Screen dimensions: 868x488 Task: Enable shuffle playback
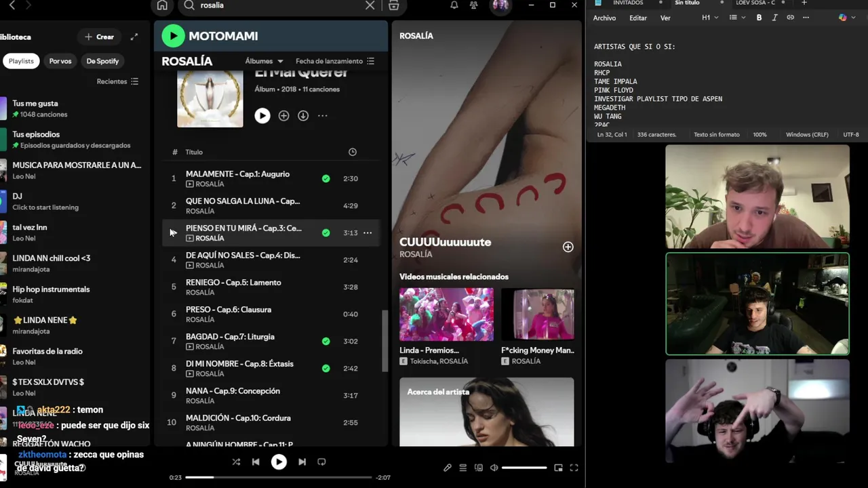tap(236, 462)
